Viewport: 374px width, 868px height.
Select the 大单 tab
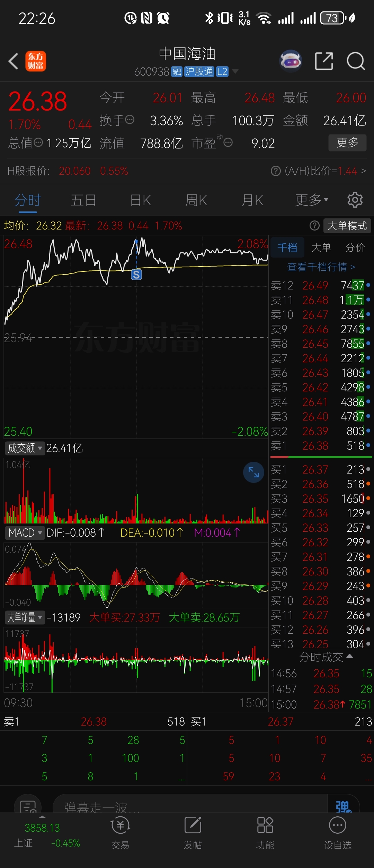(x=321, y=248)
